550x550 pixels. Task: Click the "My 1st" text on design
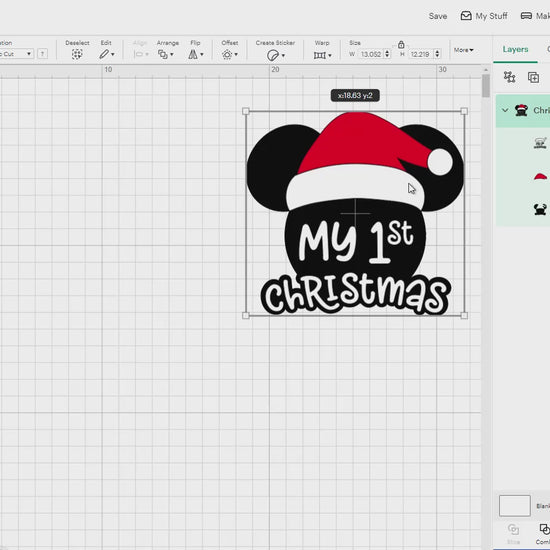point(355,242)
